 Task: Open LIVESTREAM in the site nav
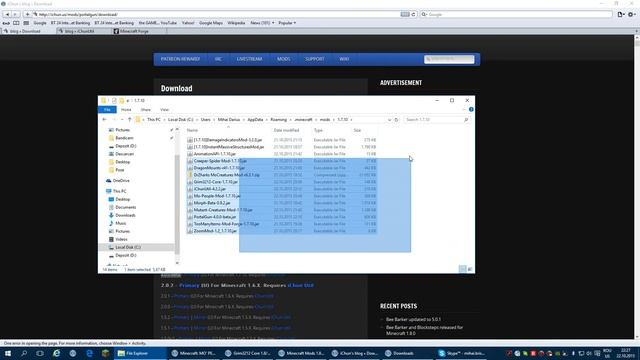(249, 59)
